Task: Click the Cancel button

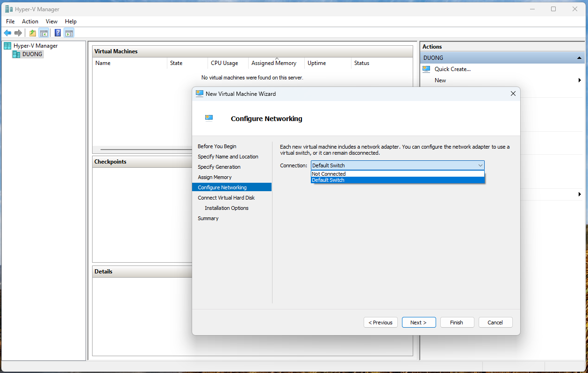Action: (x=495, y=323)
